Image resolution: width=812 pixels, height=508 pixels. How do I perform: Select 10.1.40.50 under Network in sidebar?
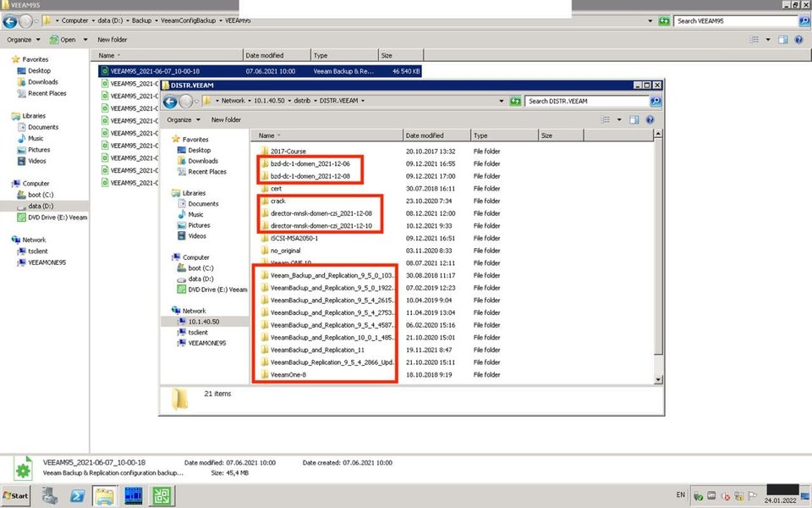[204, 322]
